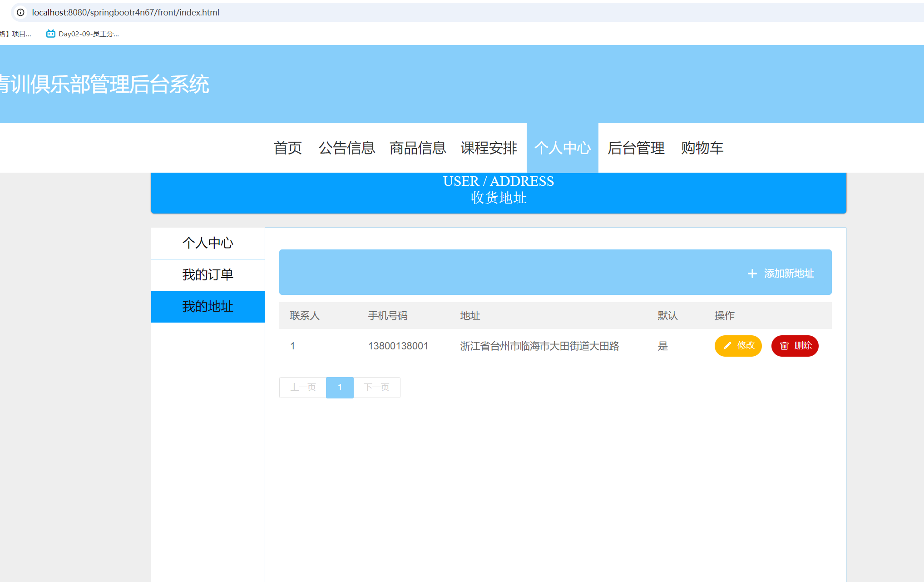Go to 商品信息 navigation tab
Screen dimensions: 924x582
[x=418, y=148]
